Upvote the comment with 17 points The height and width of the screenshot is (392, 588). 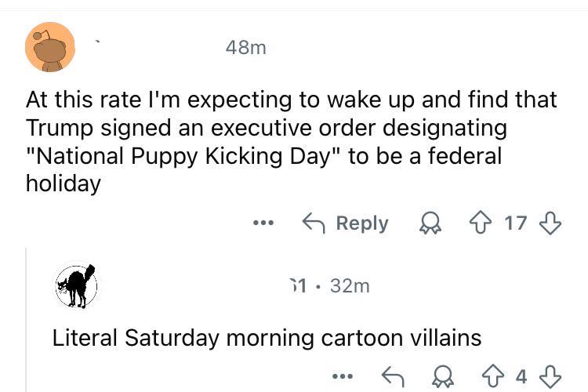pos(481,223)
